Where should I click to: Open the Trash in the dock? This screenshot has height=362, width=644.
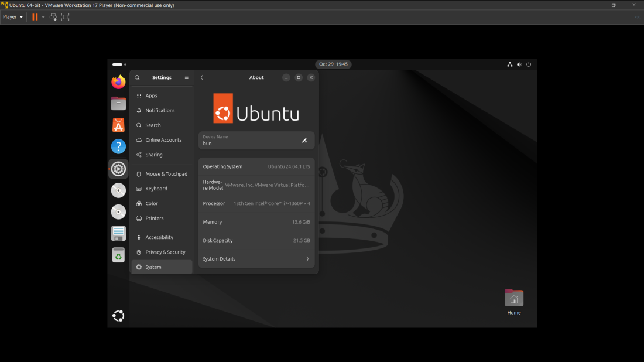(118, 255)
